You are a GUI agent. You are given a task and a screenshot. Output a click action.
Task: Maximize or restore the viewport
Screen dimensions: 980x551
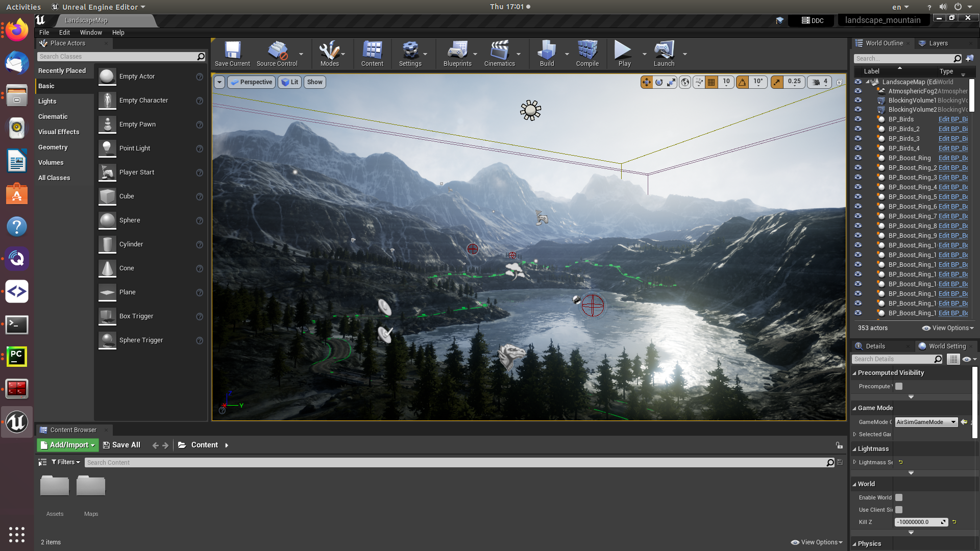pos(839,82)
